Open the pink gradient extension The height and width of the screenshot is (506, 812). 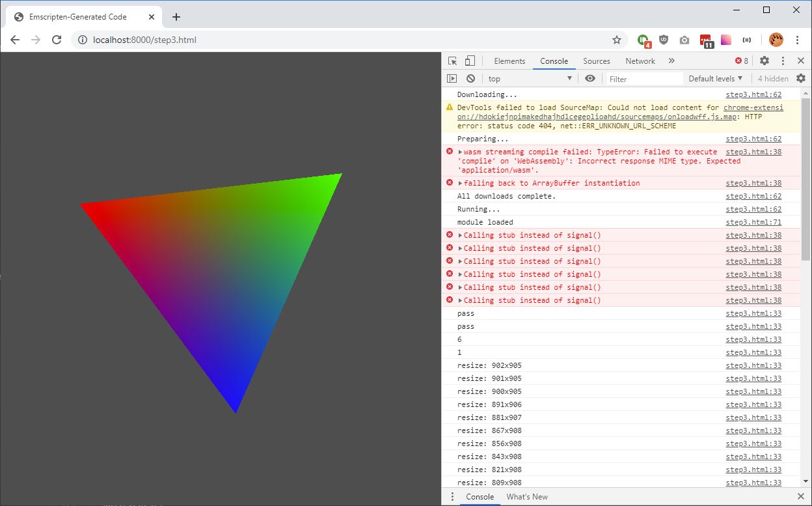726,40
